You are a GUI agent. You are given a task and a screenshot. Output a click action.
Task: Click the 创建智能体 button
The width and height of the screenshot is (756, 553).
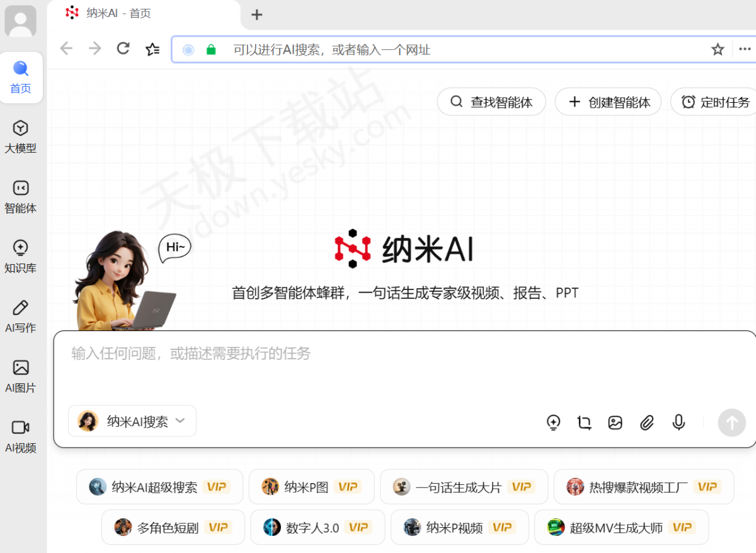(x=608, y=102)
